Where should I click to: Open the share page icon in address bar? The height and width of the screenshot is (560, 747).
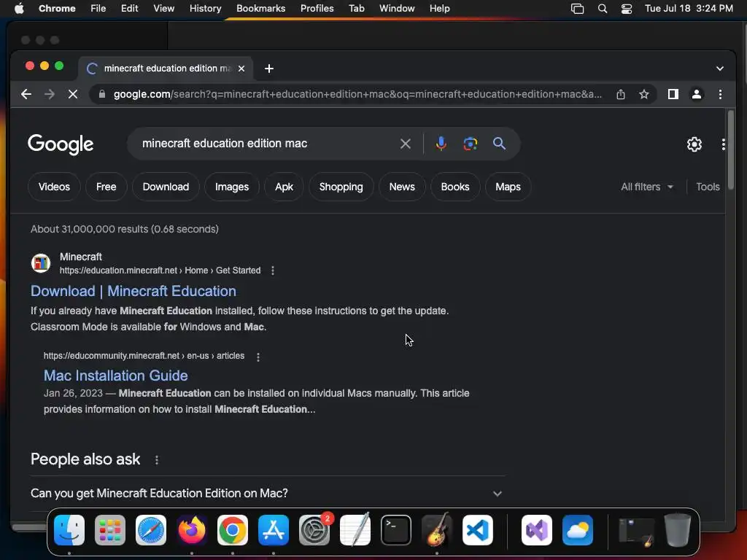[620, 94]
